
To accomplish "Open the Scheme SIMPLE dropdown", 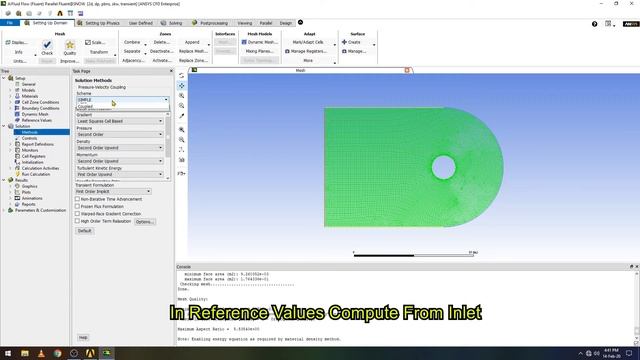I will click(x=122, y=100).
